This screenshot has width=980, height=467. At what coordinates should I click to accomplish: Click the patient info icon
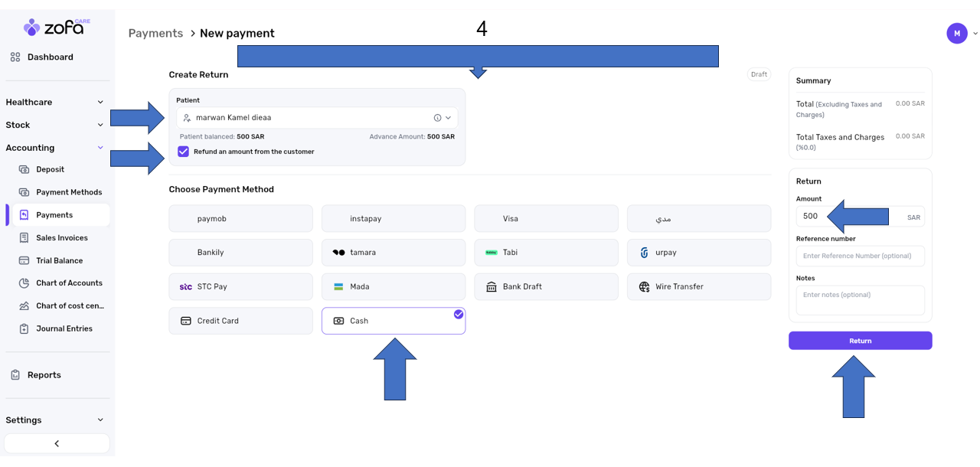coord(437,118)
